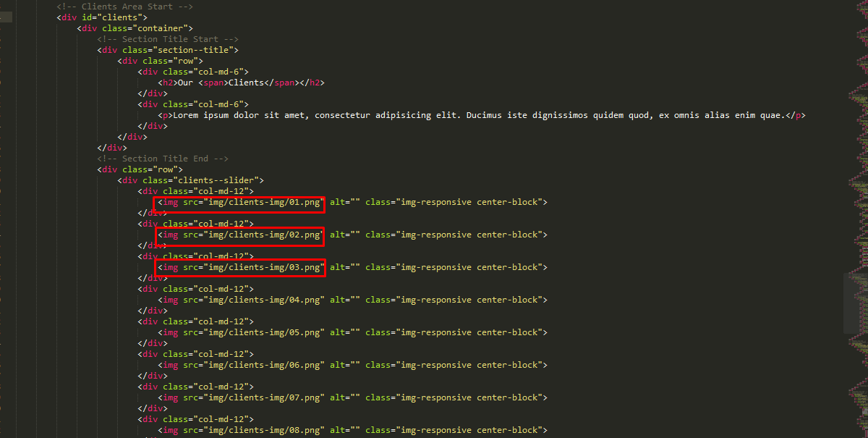Viewport: 868px width, 438px height.
Task: Place cursor on the 05.png image path
Action: (264, 332)
